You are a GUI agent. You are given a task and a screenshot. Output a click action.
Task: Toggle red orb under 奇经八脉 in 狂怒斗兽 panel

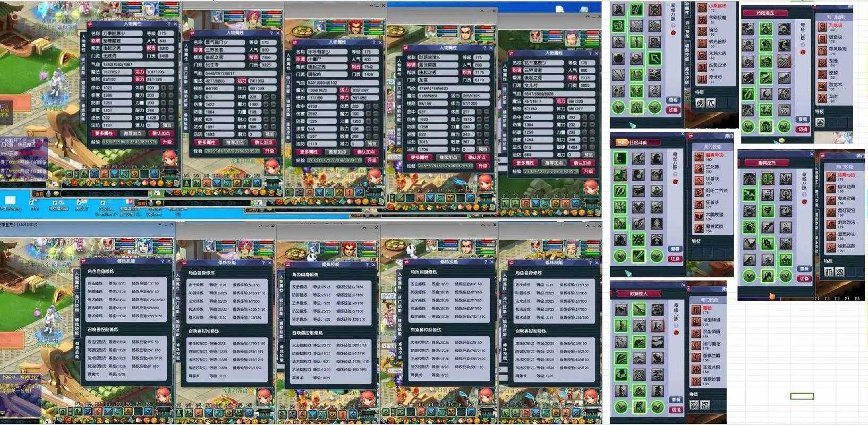point(675,182)
